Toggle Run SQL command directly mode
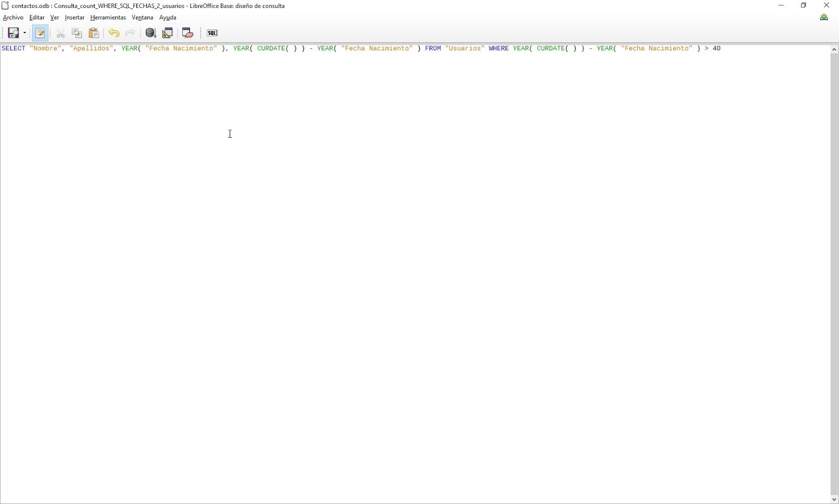 212,33
